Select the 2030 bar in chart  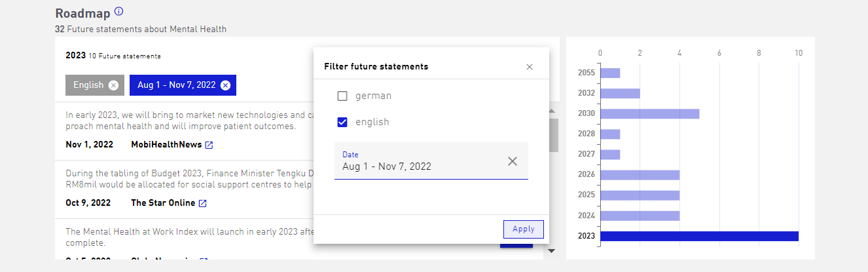click(650, 113)
